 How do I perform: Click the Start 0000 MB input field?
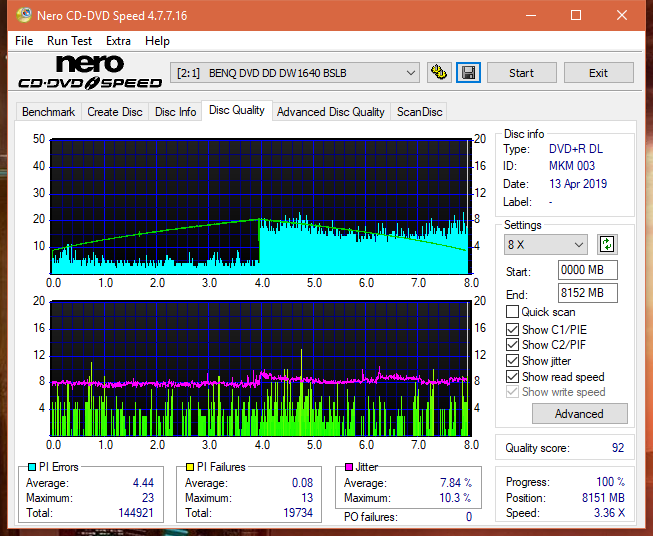[x=588, y=270]
